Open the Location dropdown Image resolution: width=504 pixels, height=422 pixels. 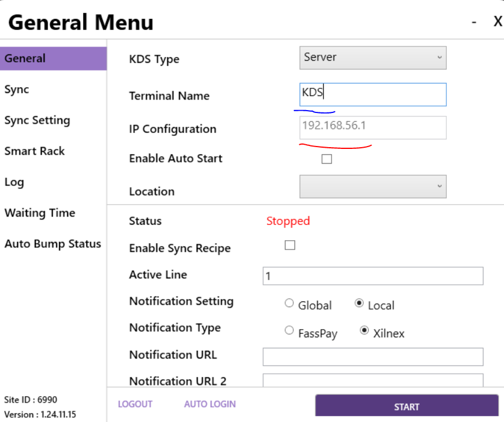(x=373, y=187)
